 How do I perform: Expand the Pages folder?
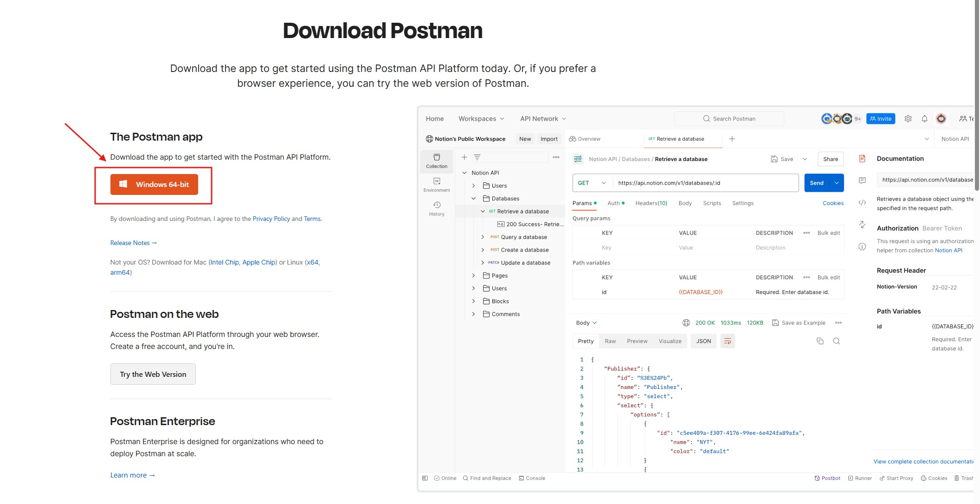[x=473, y=276]
